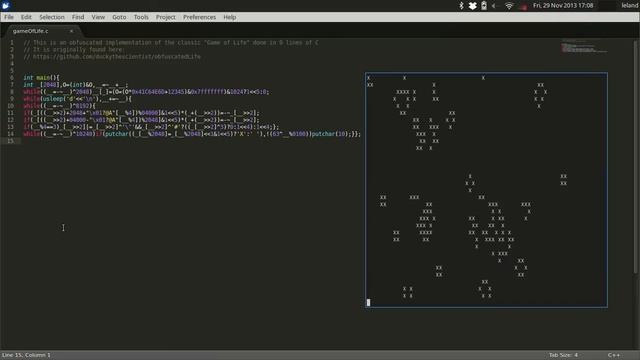640x360 pixels.
Task: Click the application launcher icon in top-left corner
Action: [6, 5]
